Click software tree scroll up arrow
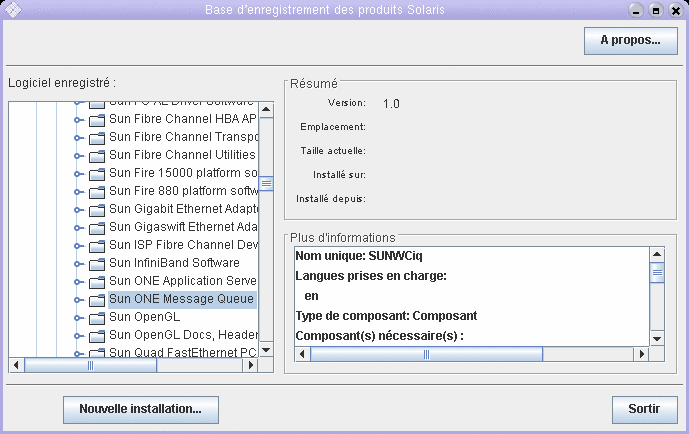Image resolution: width=689 pixels, height=434 pixels. (266, 109)
